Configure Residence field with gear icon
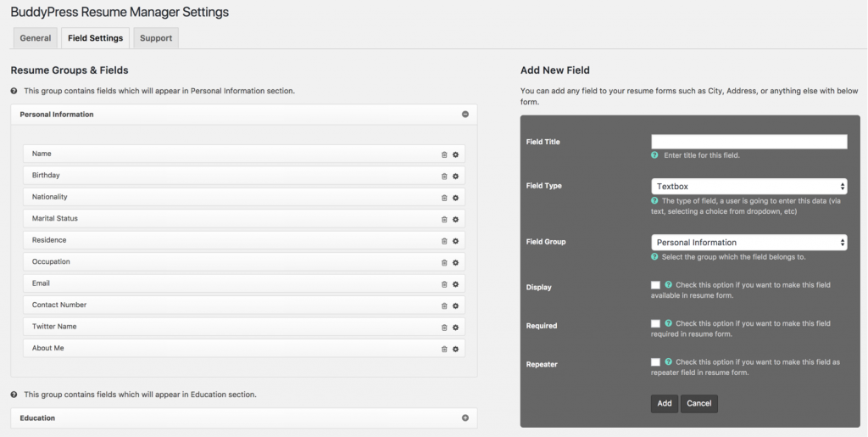The height and width of the screenshot is (437, 868). pos(455,242)
